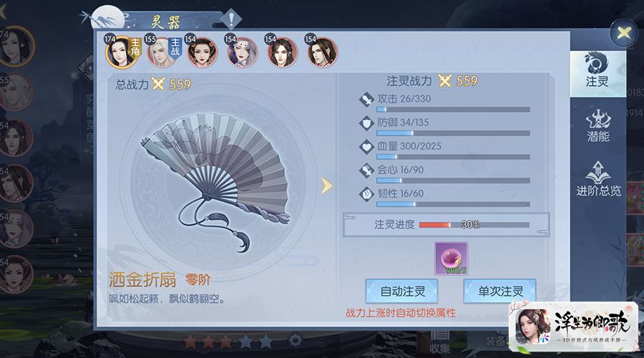Select the fifth character portrait in row
644x358 pixels.
click(282, 52)
